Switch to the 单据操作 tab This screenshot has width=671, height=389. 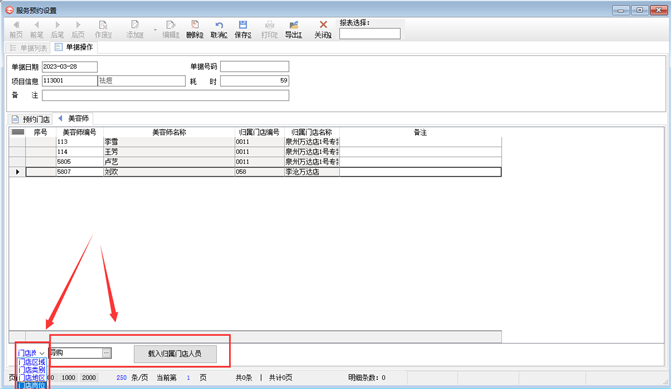[x=74, y=47]
